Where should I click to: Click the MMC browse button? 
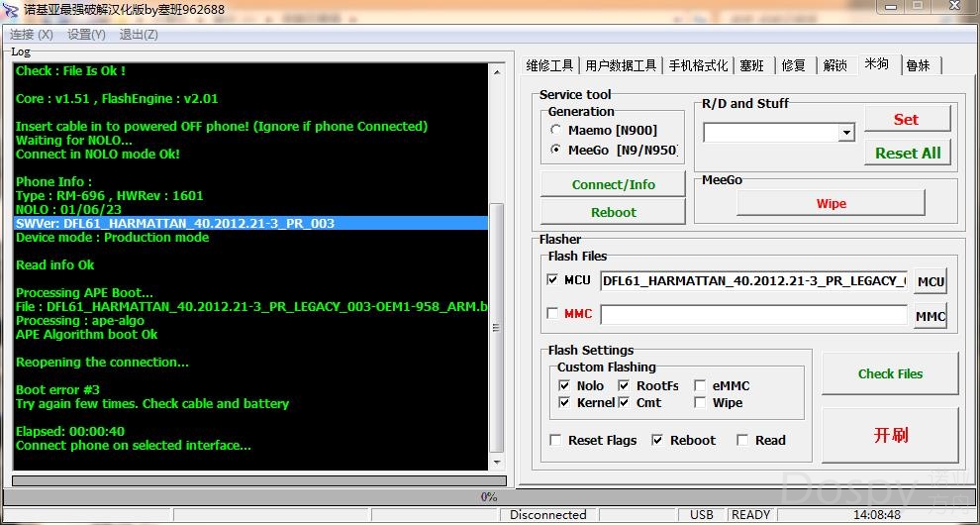(x=931, y=316)
